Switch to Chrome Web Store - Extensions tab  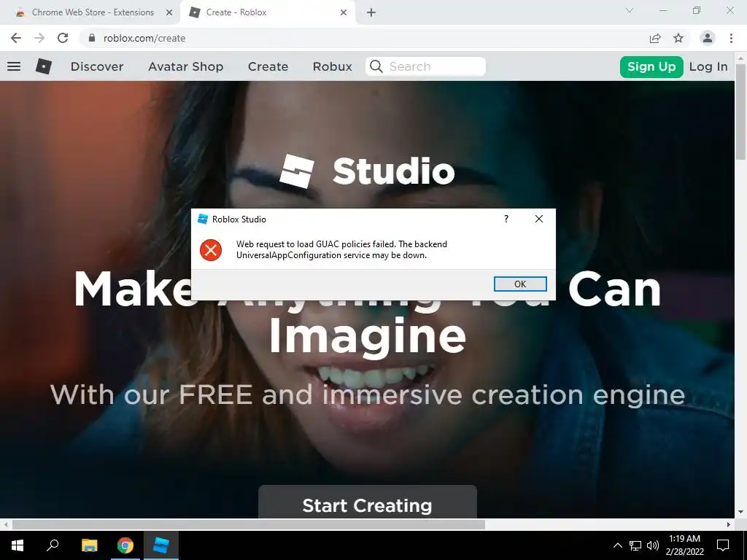[93, 12]
